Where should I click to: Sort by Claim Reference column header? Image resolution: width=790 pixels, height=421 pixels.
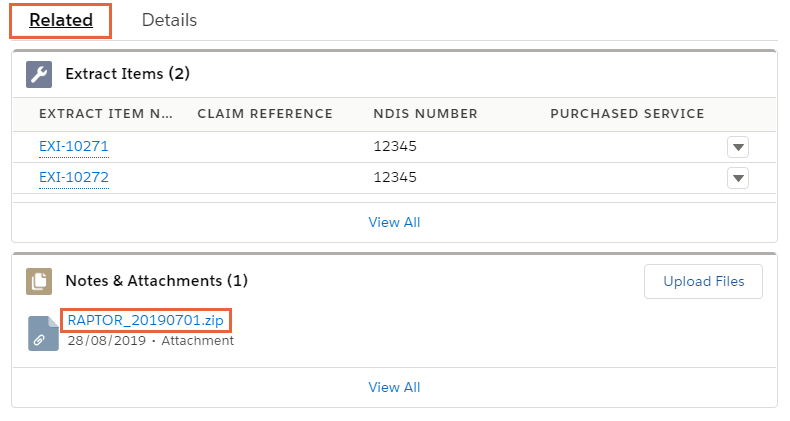[x=265, y=114]
